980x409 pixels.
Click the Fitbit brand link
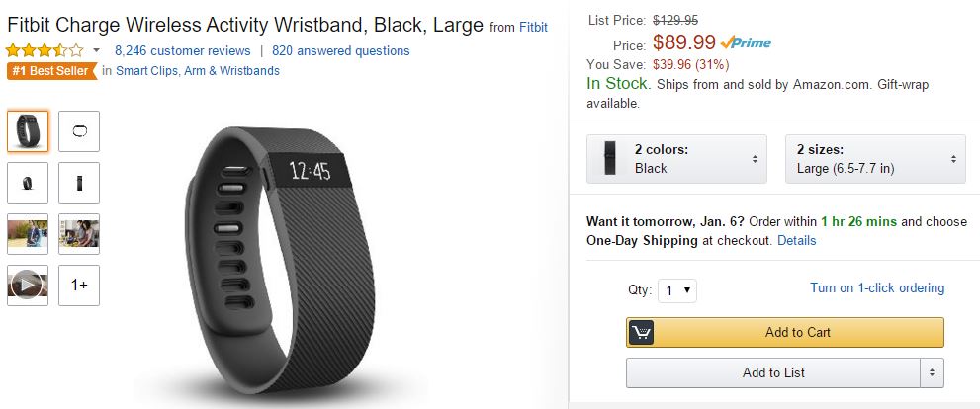click(x=533, y=26)
